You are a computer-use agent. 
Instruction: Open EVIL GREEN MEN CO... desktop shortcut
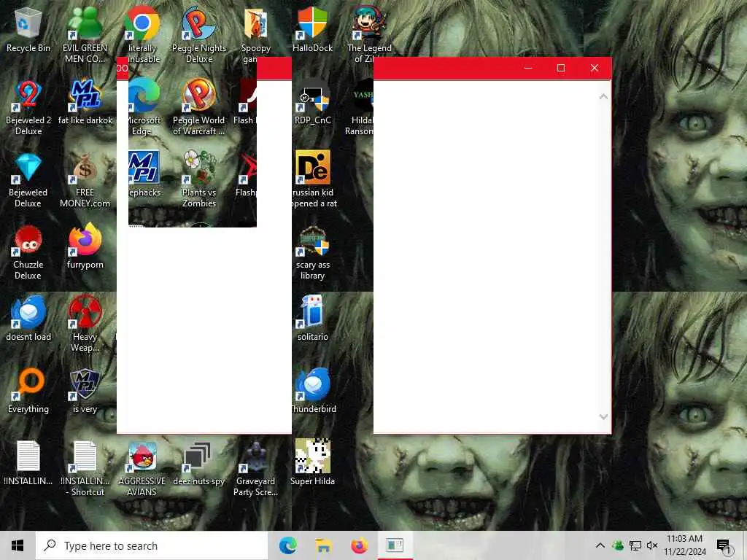click(85, 36)
